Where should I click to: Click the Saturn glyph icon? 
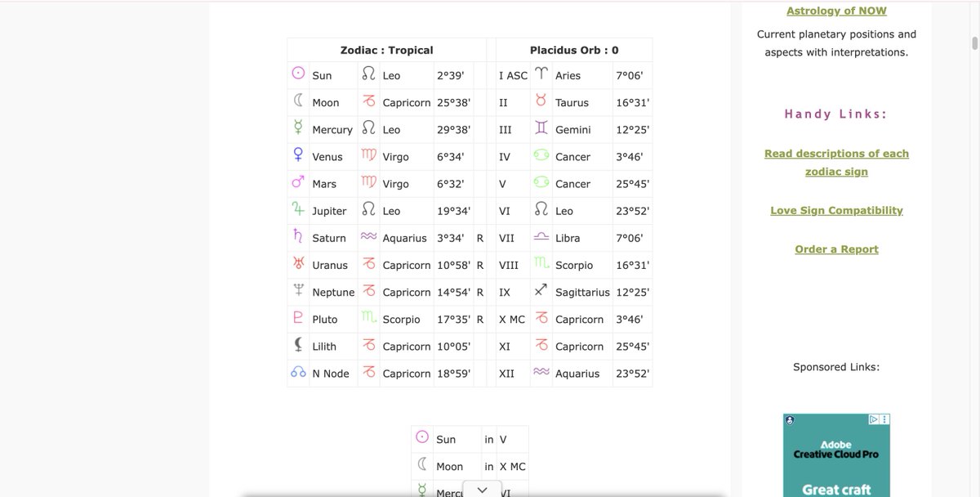[x=299, y=237]
